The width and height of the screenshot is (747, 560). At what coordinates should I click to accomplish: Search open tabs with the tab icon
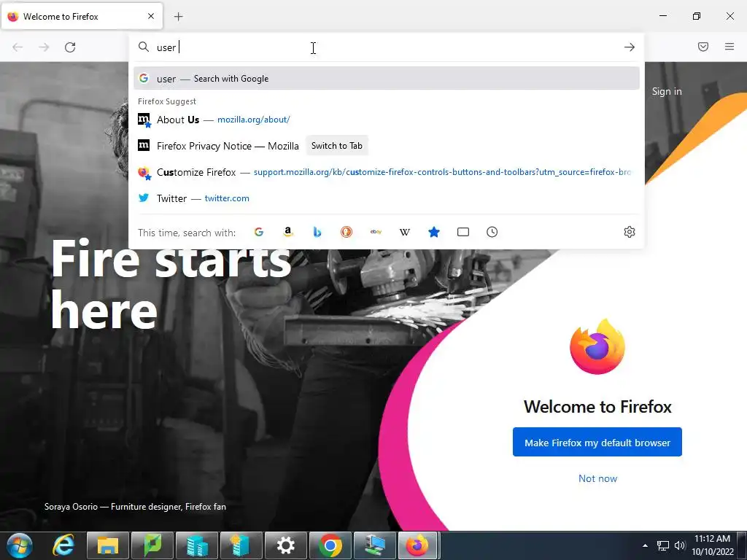coord(463,232)
